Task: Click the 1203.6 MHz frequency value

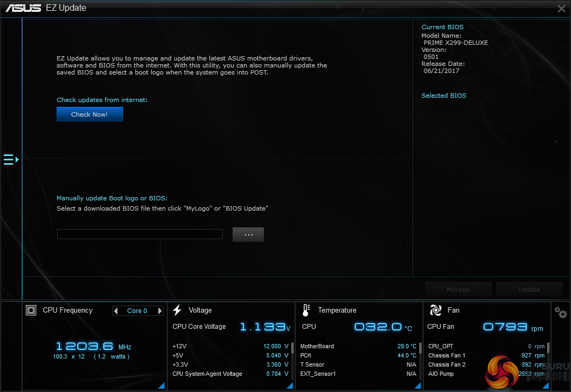Action: (93, 346)
